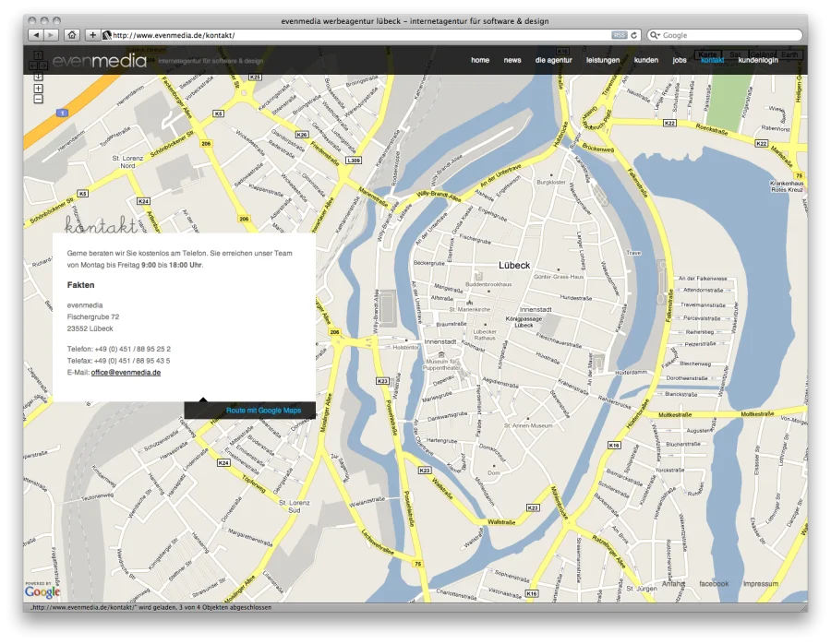
Task: Zoom in the map with plus control
Action: [x=38, y=88]
